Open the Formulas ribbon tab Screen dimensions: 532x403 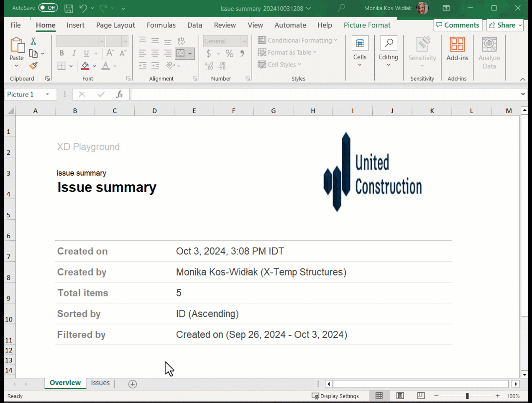pyautogui.click(x=161, y=25)
